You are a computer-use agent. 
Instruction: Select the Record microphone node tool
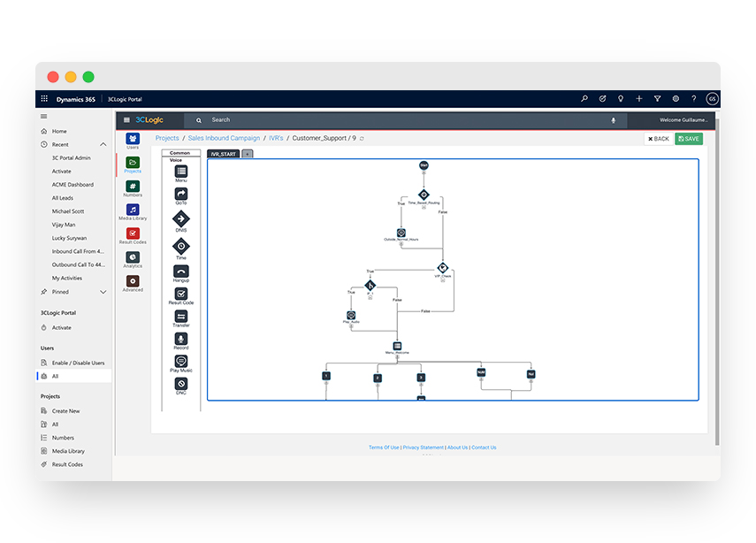[x=180, y=339]
